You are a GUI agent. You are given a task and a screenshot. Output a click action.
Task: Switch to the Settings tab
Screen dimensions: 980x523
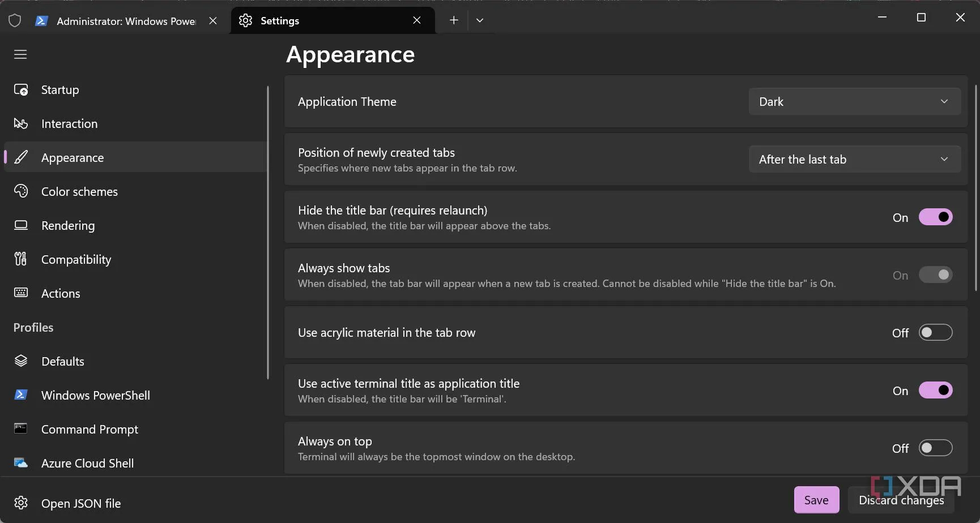tap(333, 20)
